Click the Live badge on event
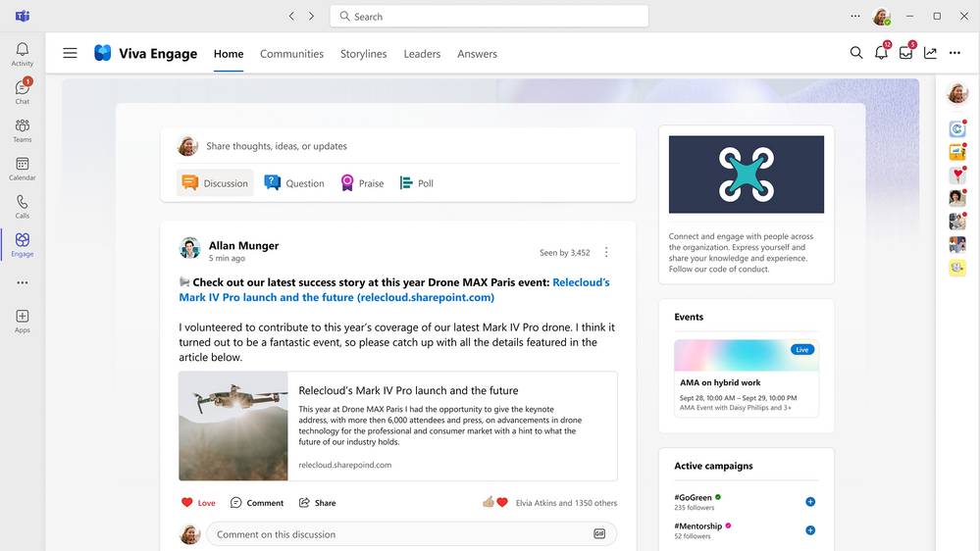The height and width of the screenshot is (551, 980). (801, 350)
